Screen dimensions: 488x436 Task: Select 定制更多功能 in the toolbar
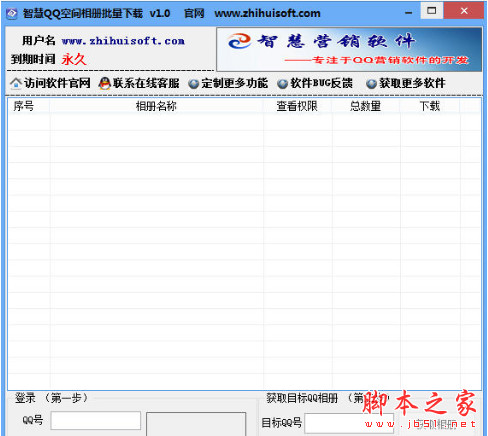point(234,83)
